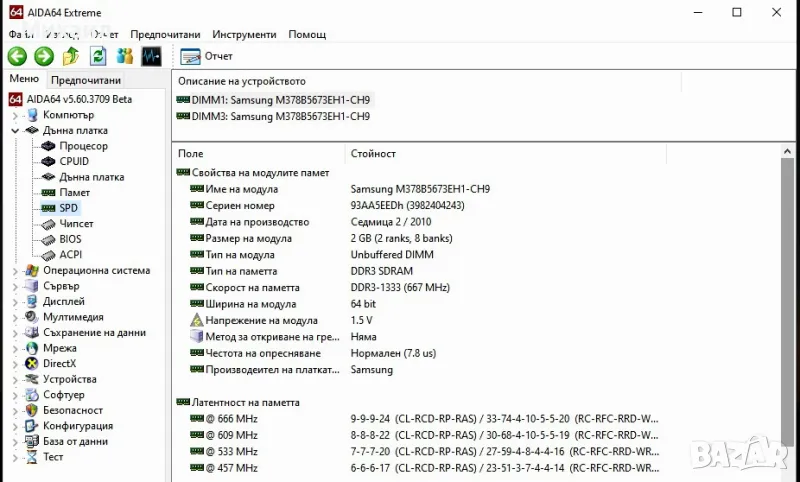Click the Up folder arrow icon
Screen dimensions: 800x482
tap(71, 56)
